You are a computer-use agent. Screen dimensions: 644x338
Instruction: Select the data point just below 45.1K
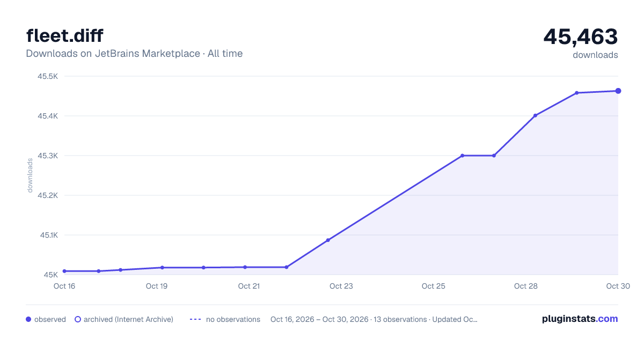[x=328, y=240]
